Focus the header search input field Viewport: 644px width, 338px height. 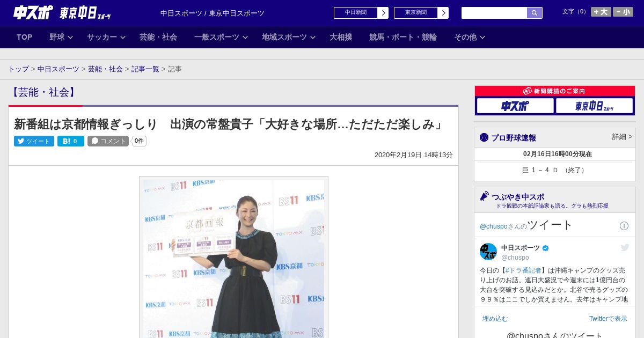(494, 13)
